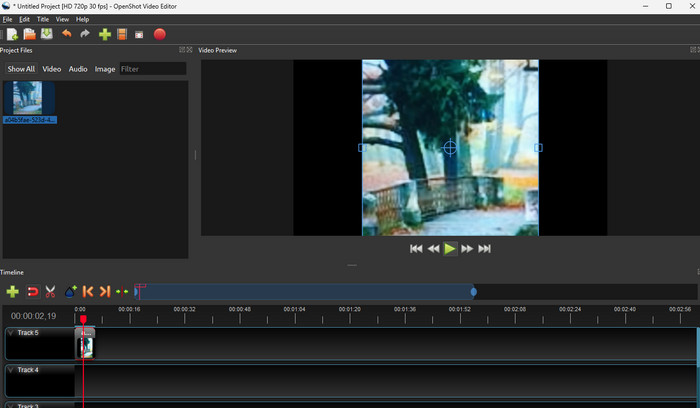Select the clip on Track 5
700x408 pixels.
pyautogui.click(x=85, y=343)
